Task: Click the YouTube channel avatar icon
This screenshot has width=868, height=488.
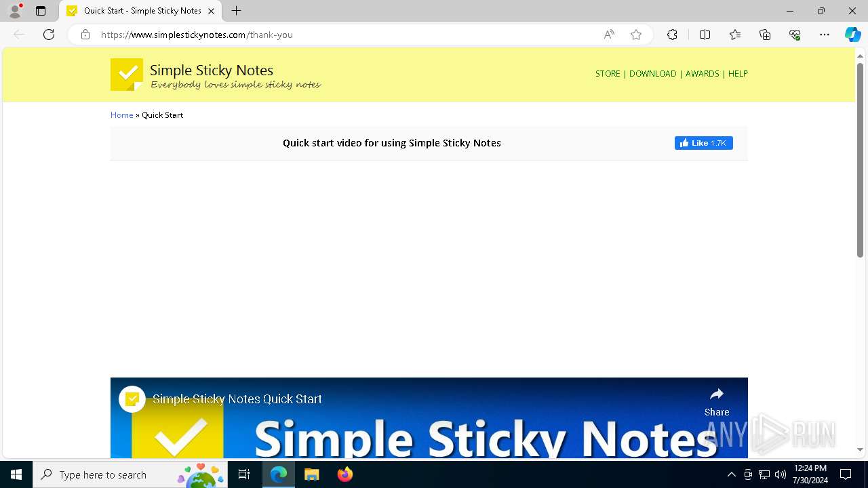Action: click(x=132, y=399)
